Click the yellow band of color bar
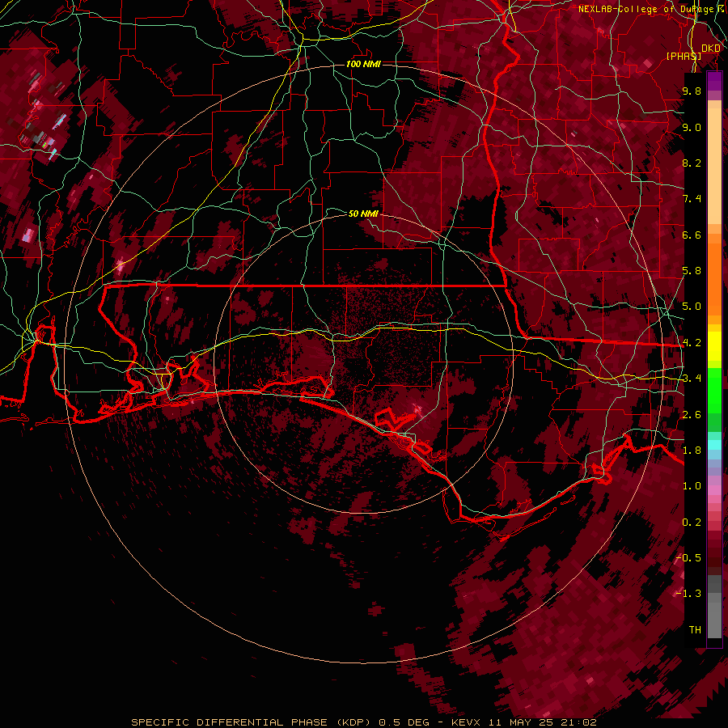 [714, 346]
